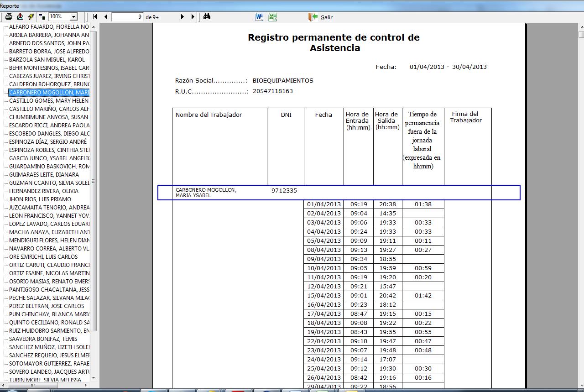Go to last page arrow
Viewport: 584px width, 392px height.
click(193, 16)
